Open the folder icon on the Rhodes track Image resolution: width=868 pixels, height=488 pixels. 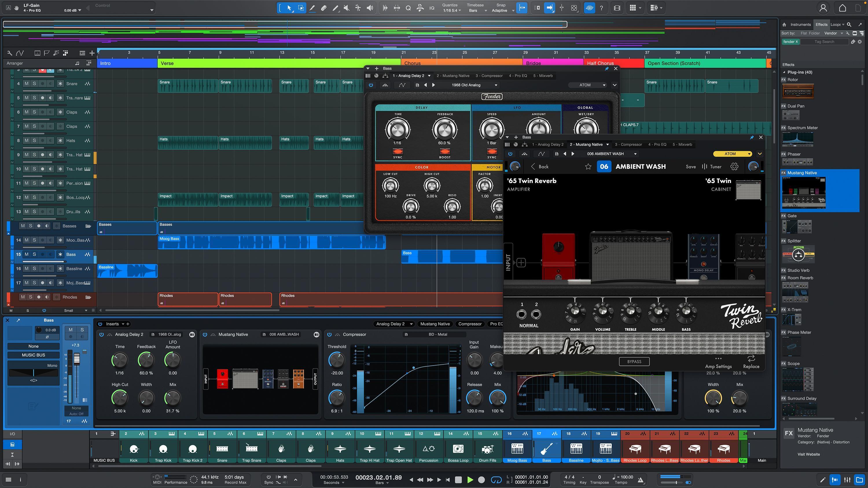click(89, 297)
